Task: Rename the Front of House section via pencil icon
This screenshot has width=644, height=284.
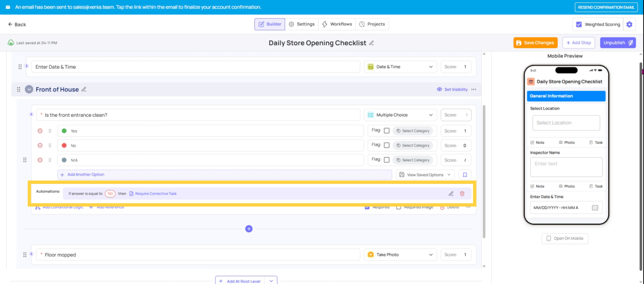Action: pos(84,89)
